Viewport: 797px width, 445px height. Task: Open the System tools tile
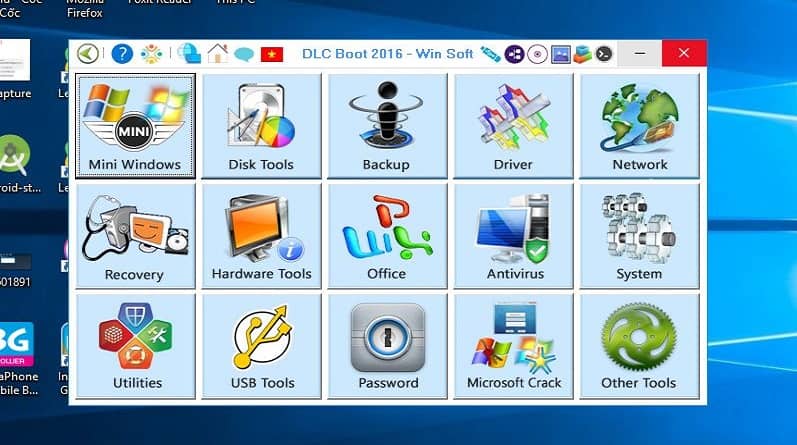pyautogui.click(x=639, y=236)
